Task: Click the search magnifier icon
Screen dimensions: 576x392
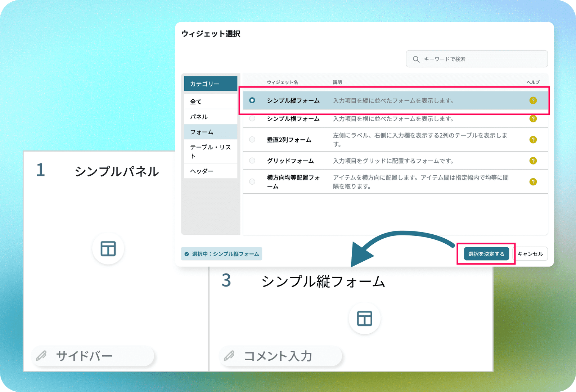Action: click(416, 59)
